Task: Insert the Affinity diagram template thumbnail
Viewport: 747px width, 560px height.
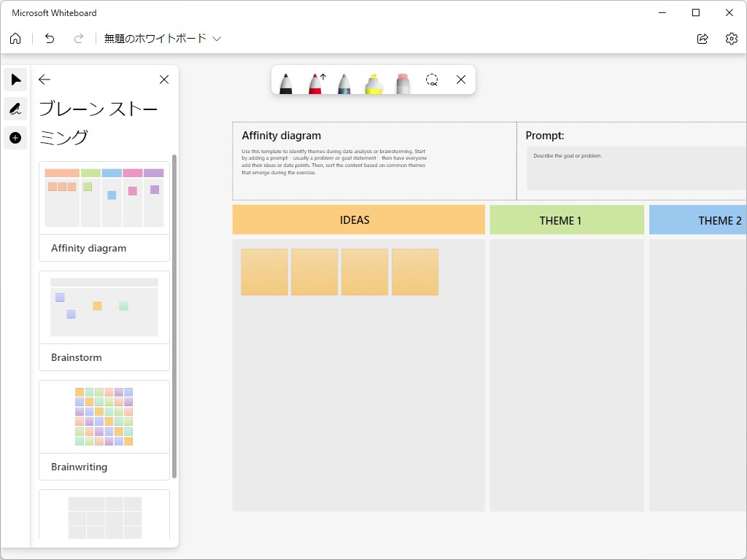Action: (104, 198)
